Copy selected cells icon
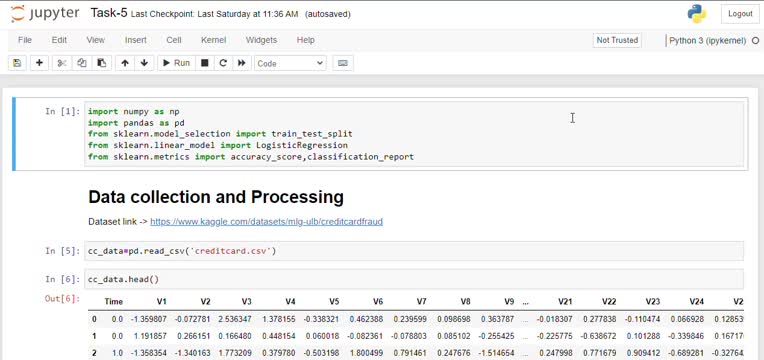The height and width of the screenshot is (360, 764). [x=82, y=63]
